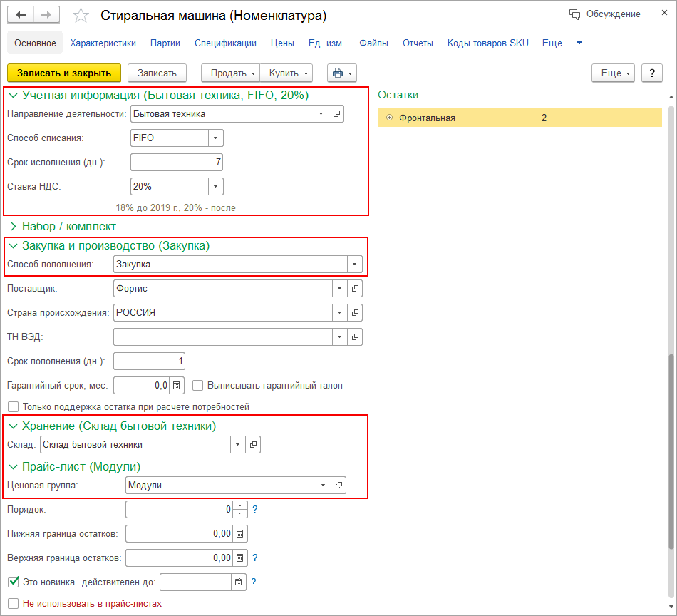Open the Купить menu button

point(286,73)
